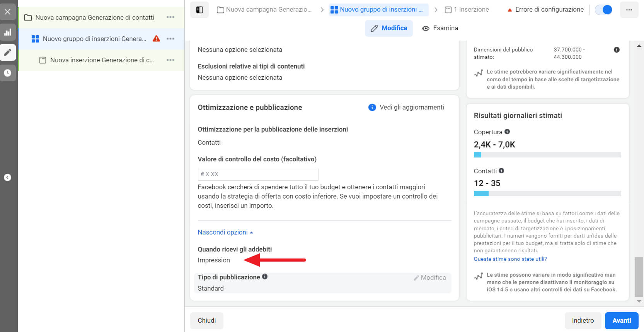
Task: Focus the cost control value field
Action: pos(258,174)
